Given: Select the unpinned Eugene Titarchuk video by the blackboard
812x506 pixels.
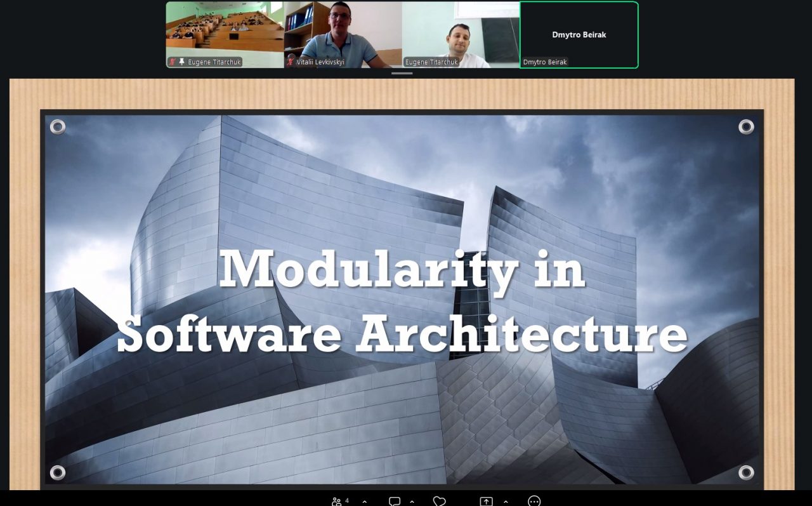Looking at the screenshot, I should (x=461, y=34).
